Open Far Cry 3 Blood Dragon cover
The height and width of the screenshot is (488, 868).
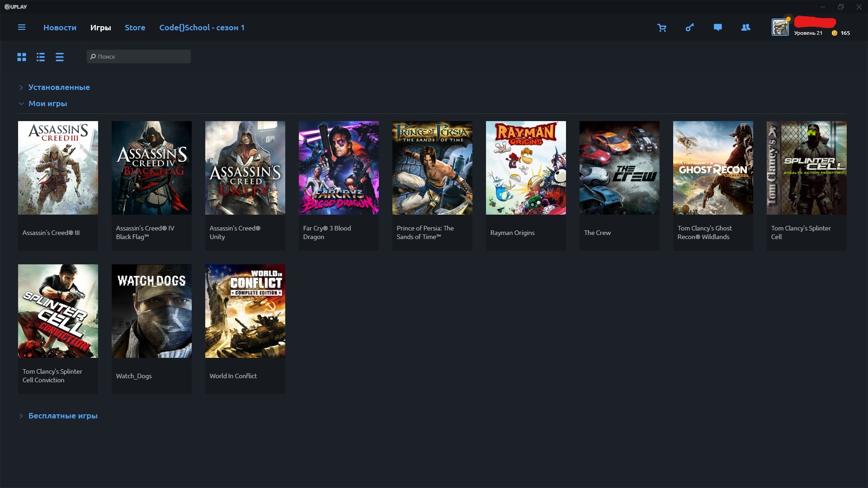coord(339,168)
